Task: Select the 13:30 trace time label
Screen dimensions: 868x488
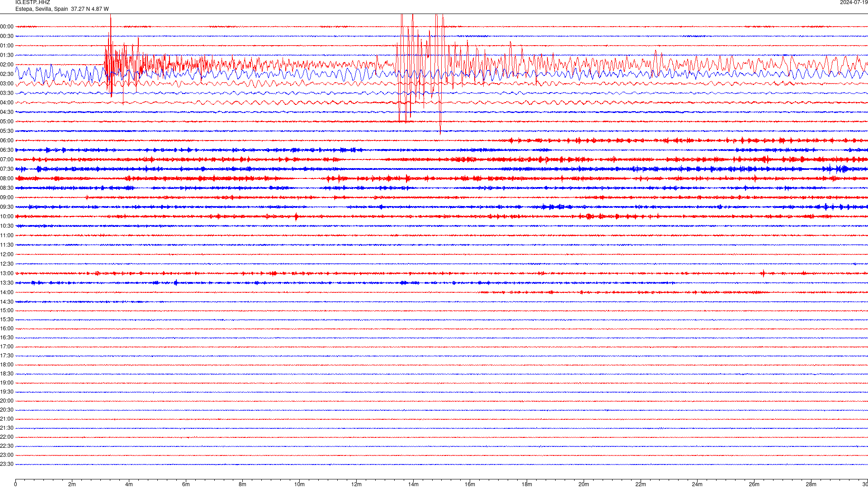Action: [7, 283]
